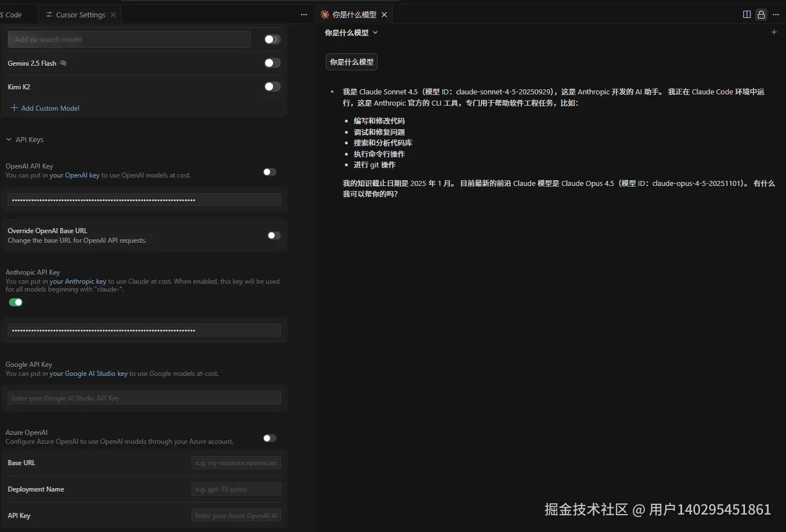Disable the Anthropic API Key toggle
Viewport: 786px width, 532px height.
tap(15, 302)
